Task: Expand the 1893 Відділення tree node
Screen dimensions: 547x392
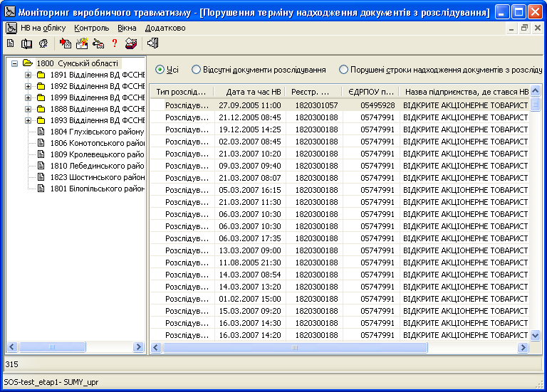Action: tap(28, 120)
